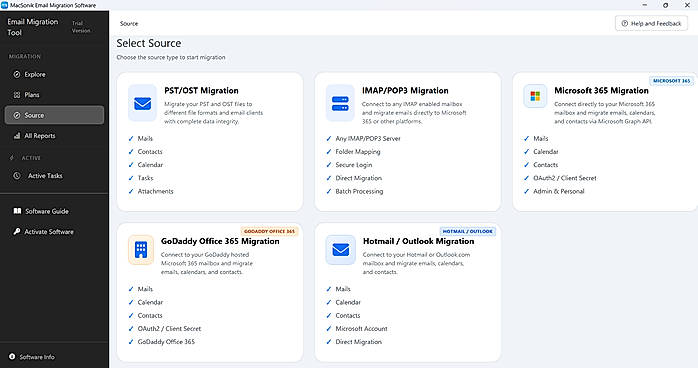
Task: Click the Plans grid icon in sidebar
Action: (x=17, y=95)
